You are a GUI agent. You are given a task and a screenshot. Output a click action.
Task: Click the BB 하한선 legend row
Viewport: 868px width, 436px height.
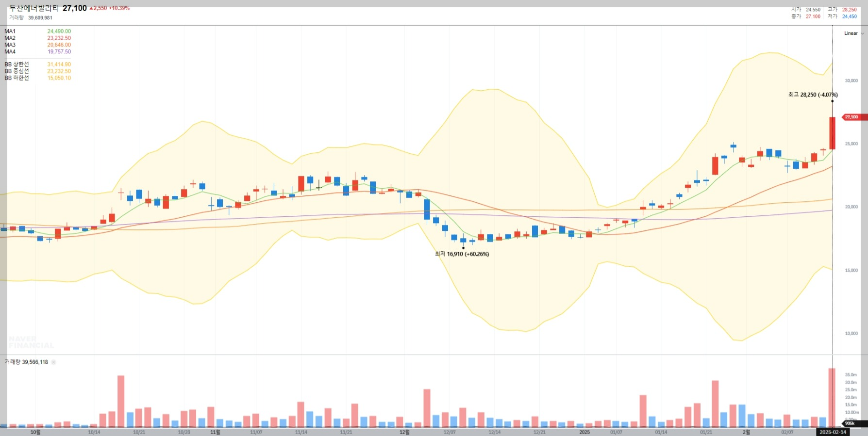(37, 78)
